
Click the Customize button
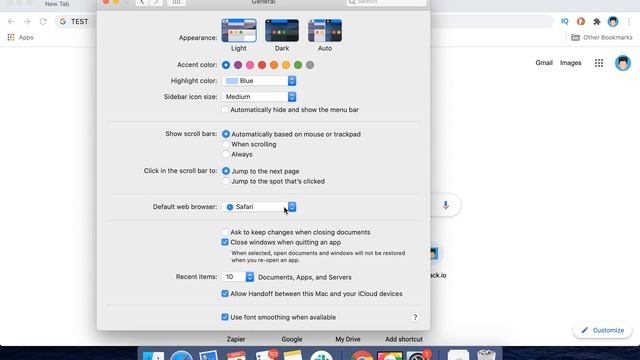[x=602, y=330]
